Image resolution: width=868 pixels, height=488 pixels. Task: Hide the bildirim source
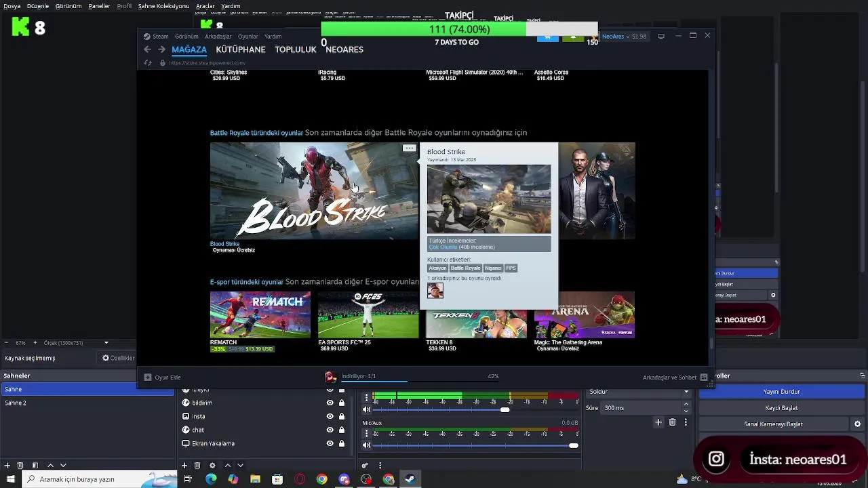click(x=330, y=403)
